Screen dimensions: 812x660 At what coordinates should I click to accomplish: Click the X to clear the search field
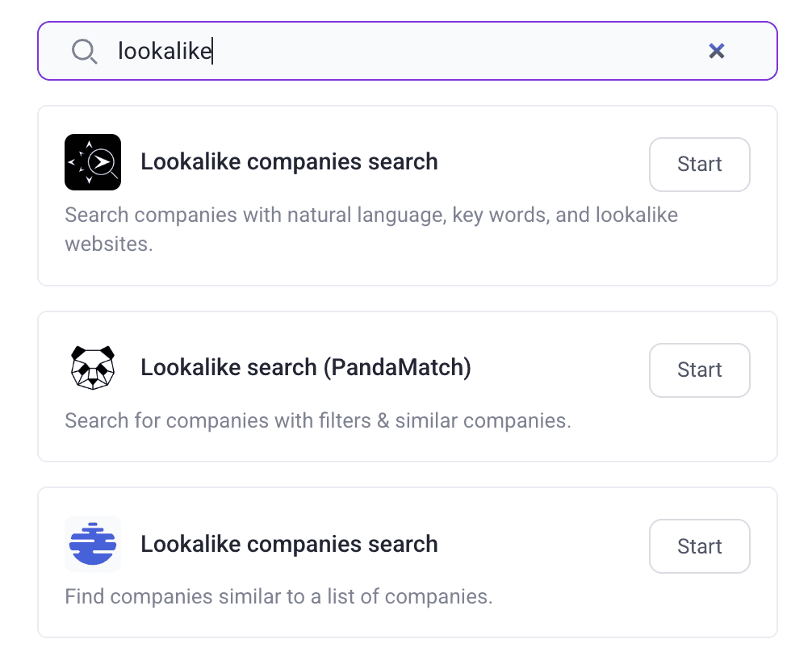717,51
